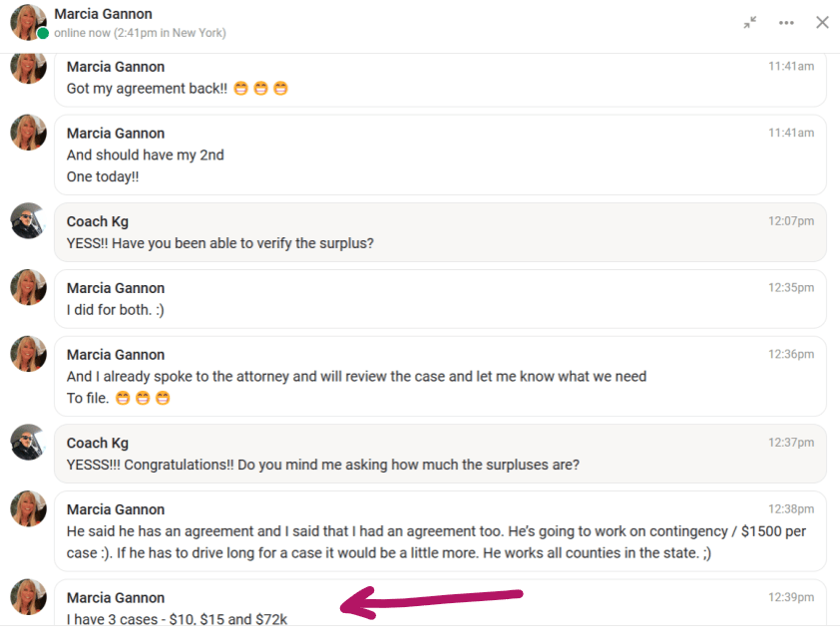
Task: Click Marcia's avatar beside the 12:38pm contingency message
Action: coord(28,509)
